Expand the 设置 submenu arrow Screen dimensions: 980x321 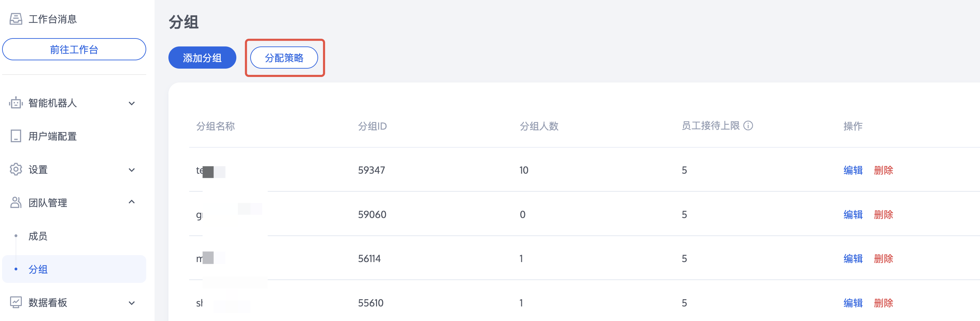pos(132,170)
